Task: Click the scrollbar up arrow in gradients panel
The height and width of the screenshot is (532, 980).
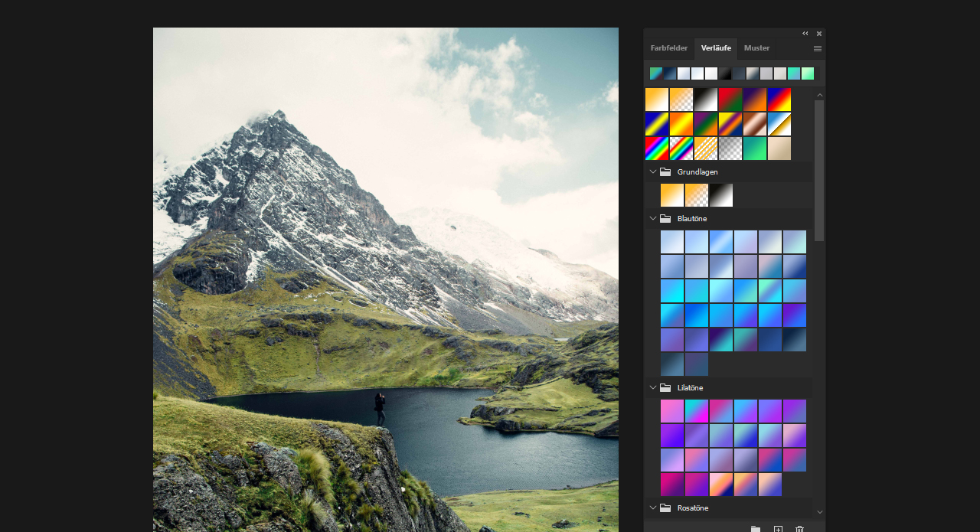Action: click(820, 95)
